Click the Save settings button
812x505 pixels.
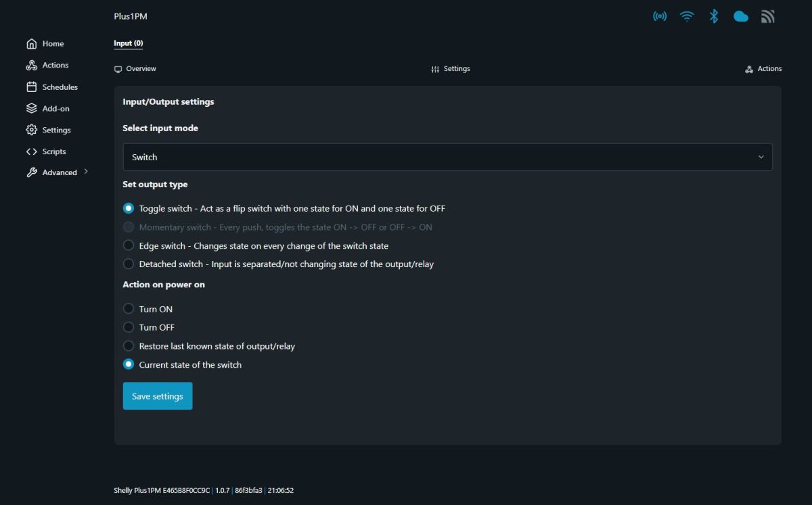click(158, 396)
